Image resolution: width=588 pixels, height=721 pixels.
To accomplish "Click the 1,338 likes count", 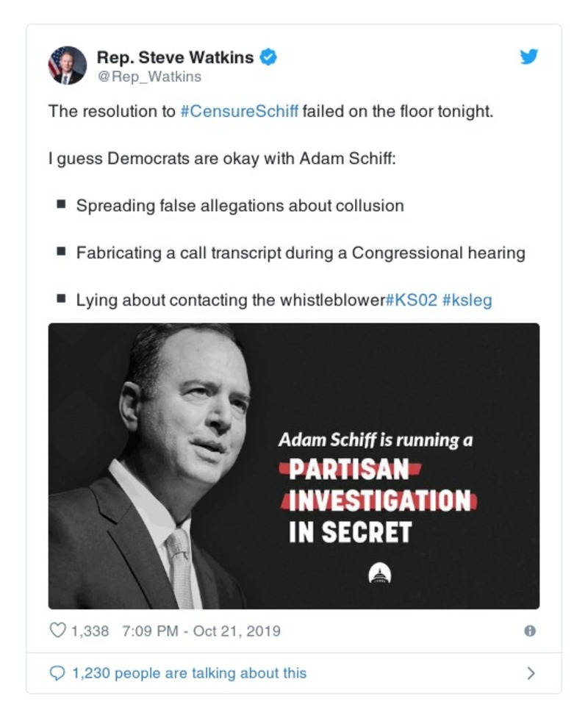I will [89, 631].
